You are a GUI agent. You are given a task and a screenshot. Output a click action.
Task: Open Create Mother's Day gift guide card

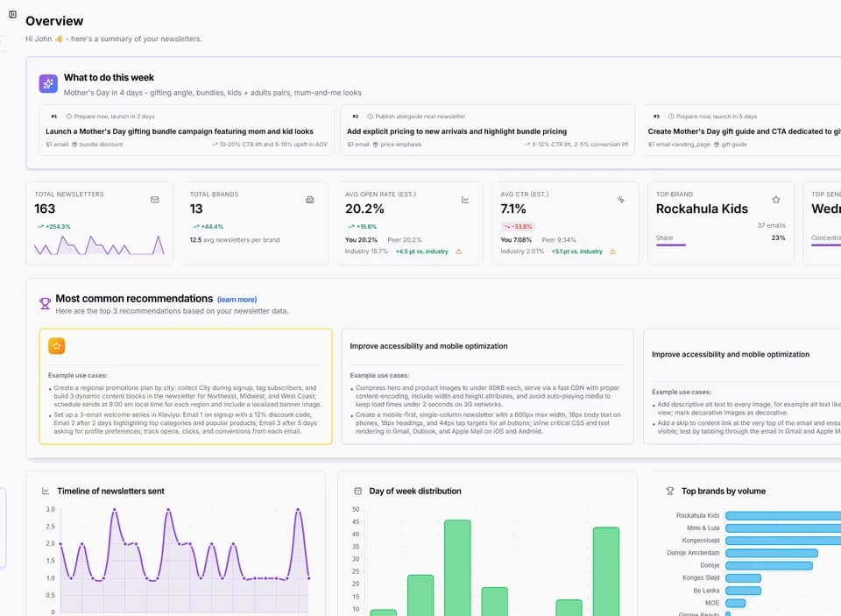tap(742, 131)
